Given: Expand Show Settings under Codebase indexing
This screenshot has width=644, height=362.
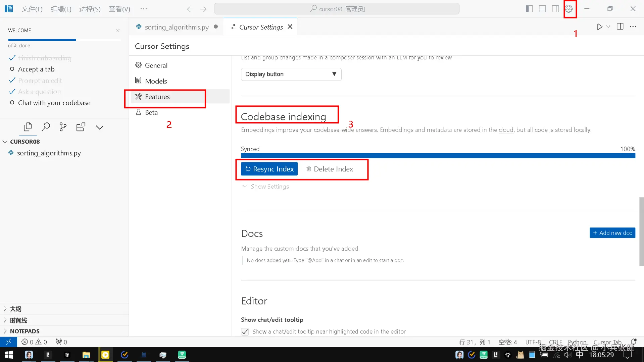Looking at the screenshot, I should [265, 187].
